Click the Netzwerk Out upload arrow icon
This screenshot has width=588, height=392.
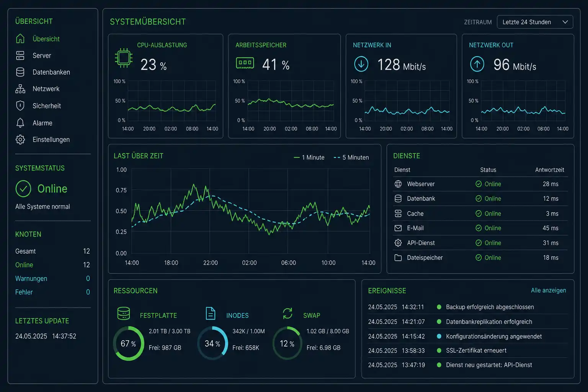point(477,64)
